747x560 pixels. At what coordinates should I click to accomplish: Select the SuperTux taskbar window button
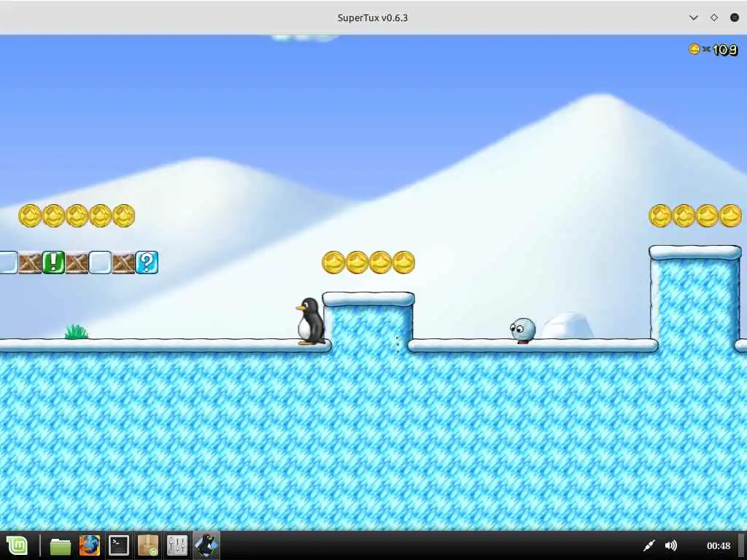point(206,545)
